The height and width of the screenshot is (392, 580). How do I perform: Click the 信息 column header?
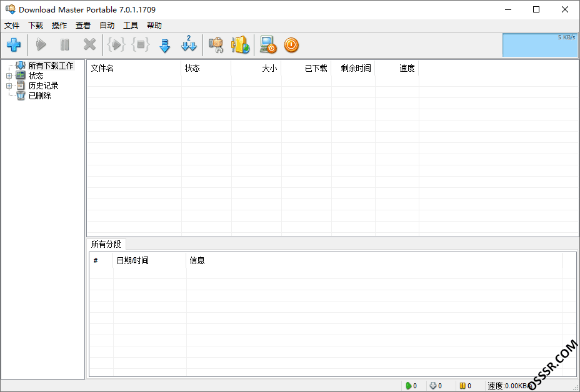tap(374, 260)
